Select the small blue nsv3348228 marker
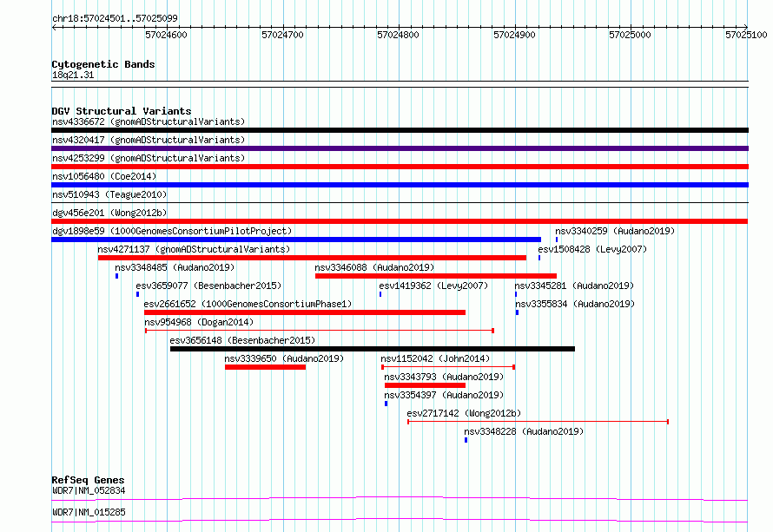This screenshot has height=532, width=773. (x=466, y=440)
